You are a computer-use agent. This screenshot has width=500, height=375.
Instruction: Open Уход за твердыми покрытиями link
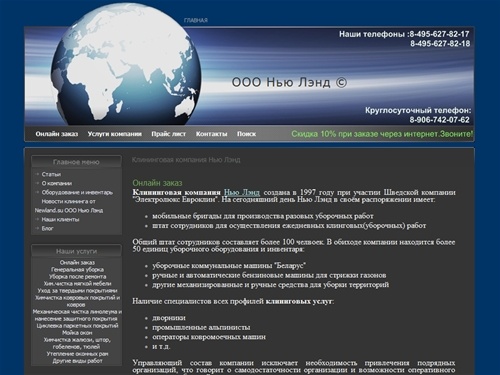(x=77, y=291)
